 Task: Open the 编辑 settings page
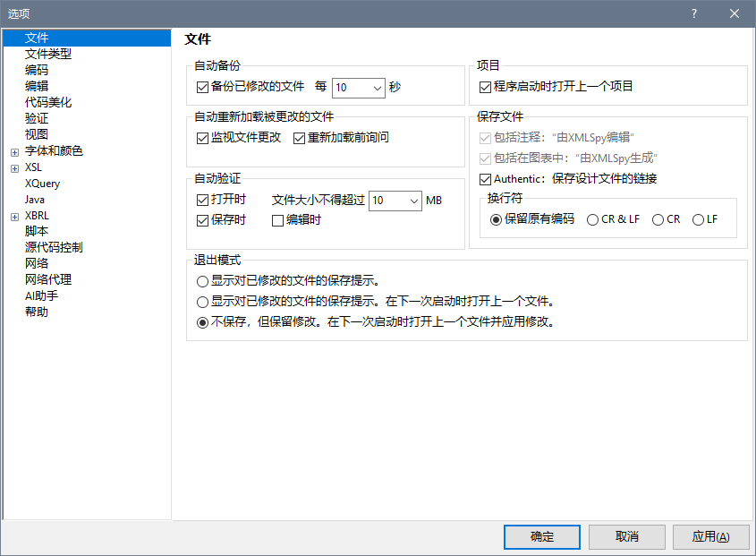point(37,86)
